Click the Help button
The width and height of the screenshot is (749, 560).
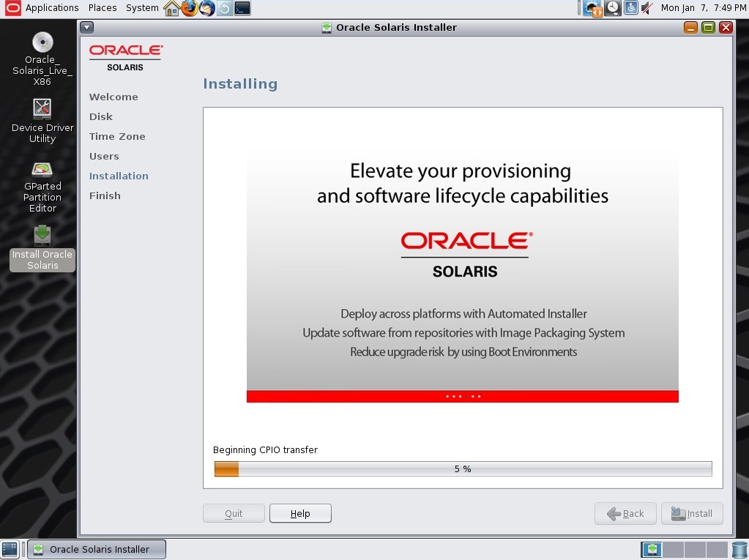(x=300, y=513)
